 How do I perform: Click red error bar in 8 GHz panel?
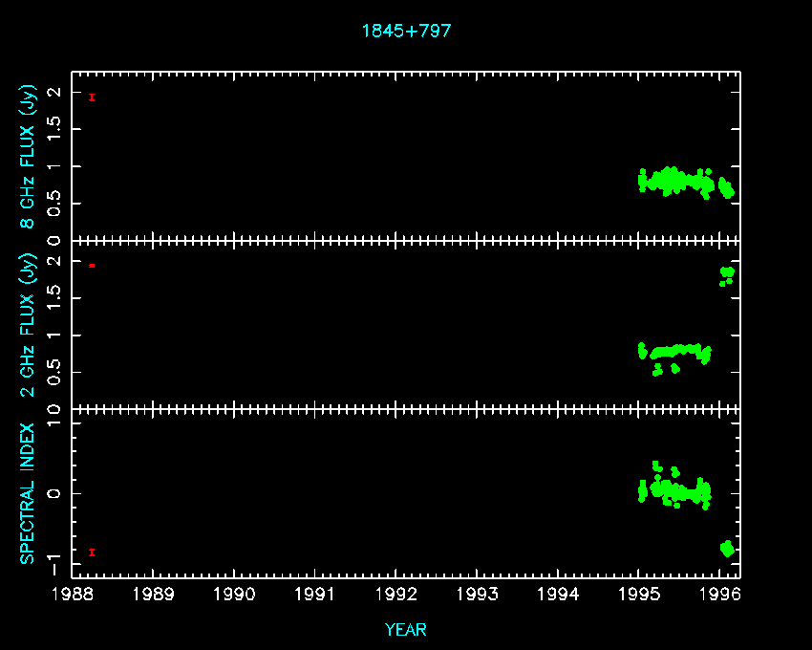[92, 97]
